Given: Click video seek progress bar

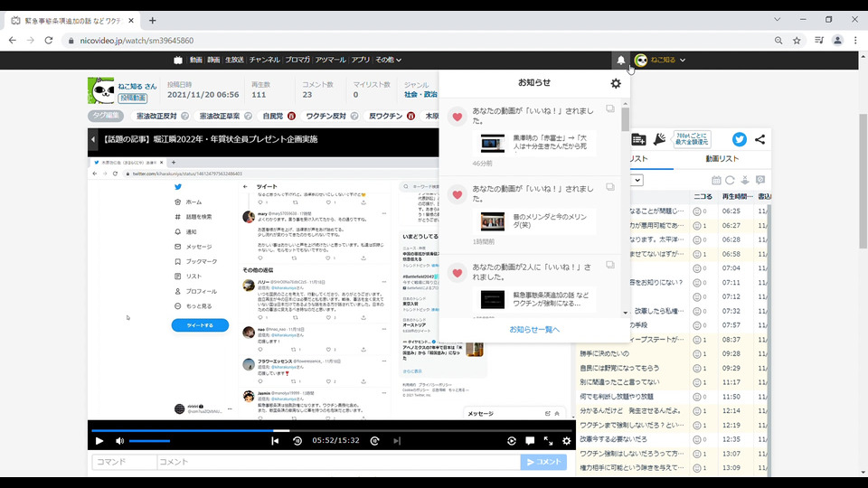Looking at the screenshot, I should [332, 430].
